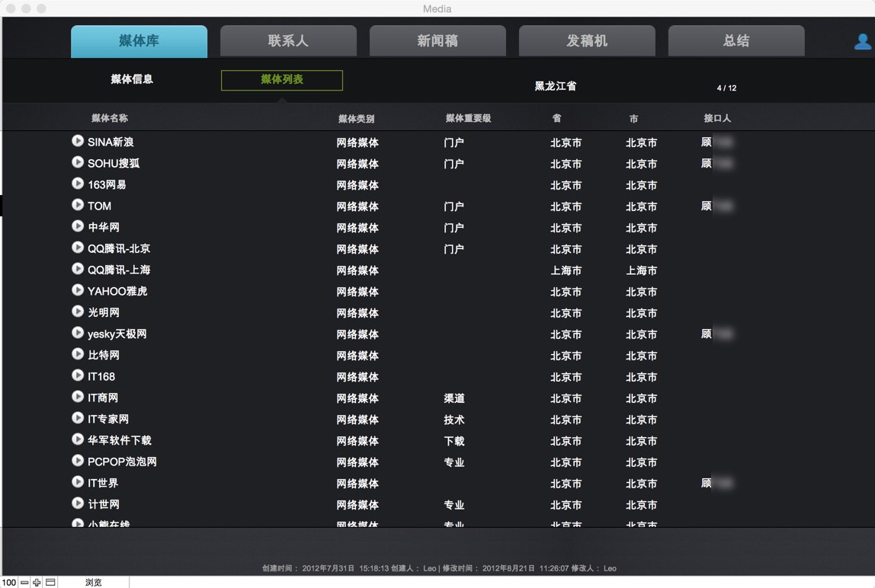This screenshot has height=588, width=875.
Task: Open the TOM record arrow icon
Action: click(78, 205)
